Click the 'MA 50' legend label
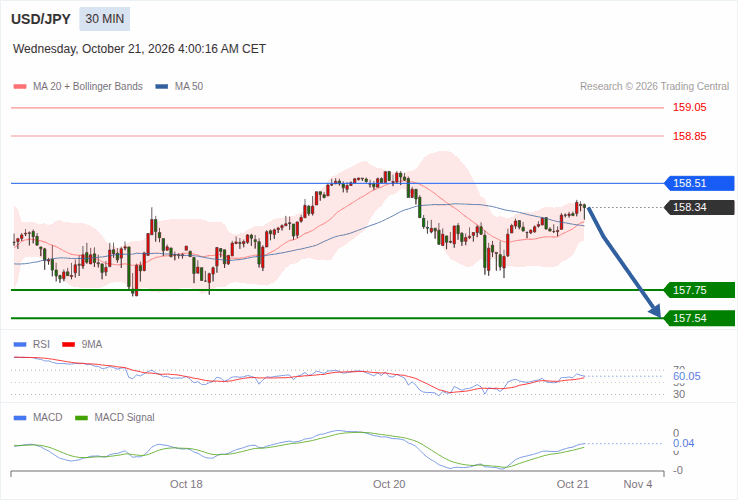738x500 pixels. (189, 87)
